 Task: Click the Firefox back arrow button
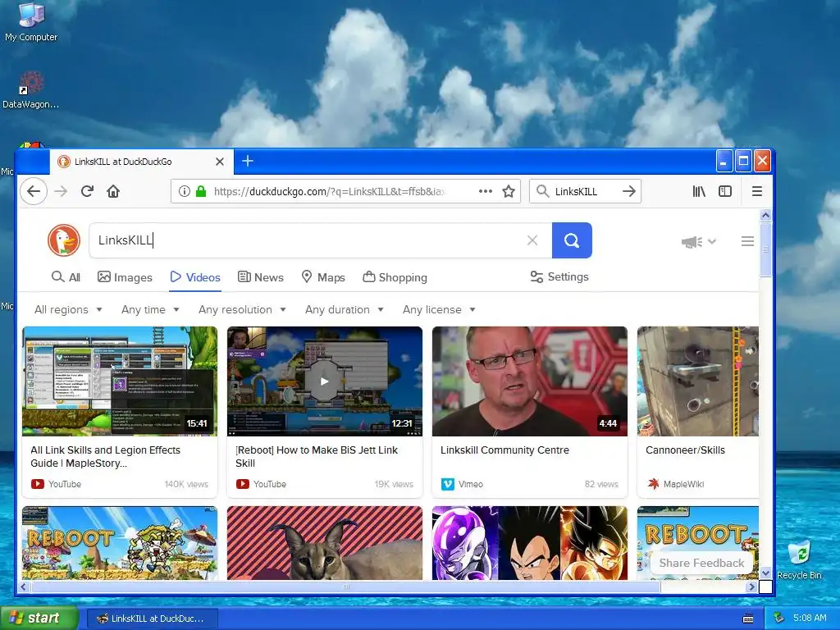point(34,191)
